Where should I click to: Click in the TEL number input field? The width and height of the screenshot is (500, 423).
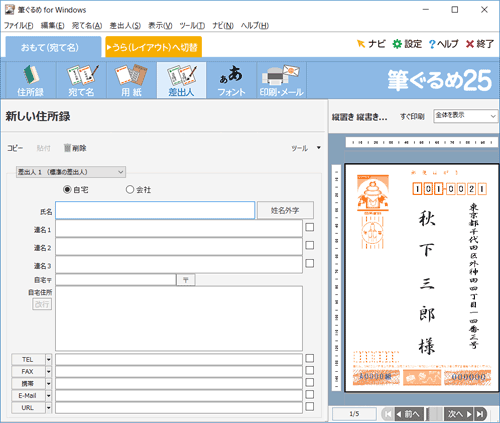179,360
